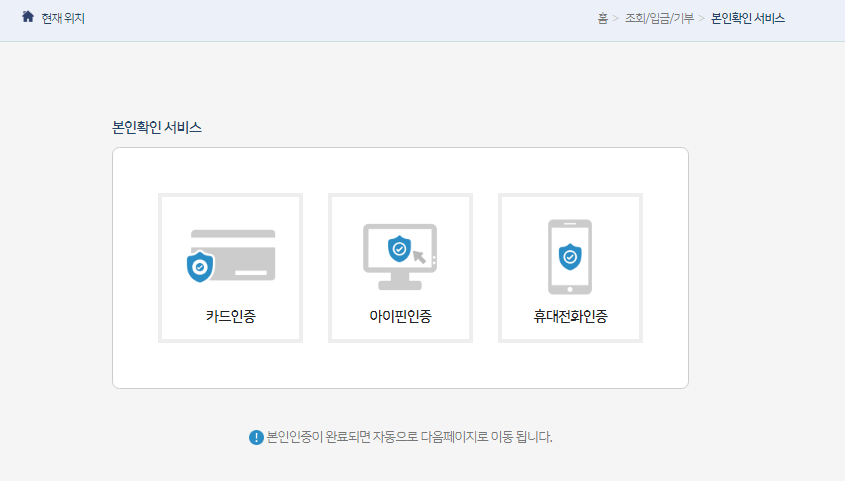Select the smartphone shield icon

coord(570,257)
